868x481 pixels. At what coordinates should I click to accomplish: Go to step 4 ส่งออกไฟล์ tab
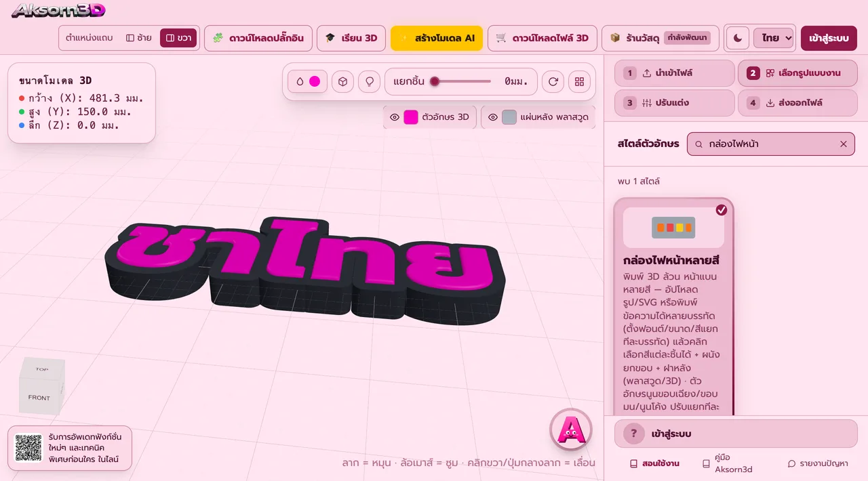797,103
